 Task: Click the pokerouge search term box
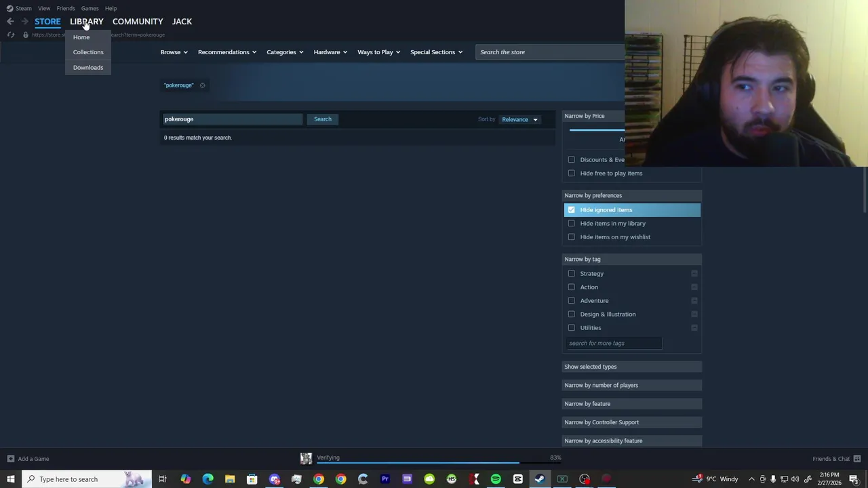(231, 119)
